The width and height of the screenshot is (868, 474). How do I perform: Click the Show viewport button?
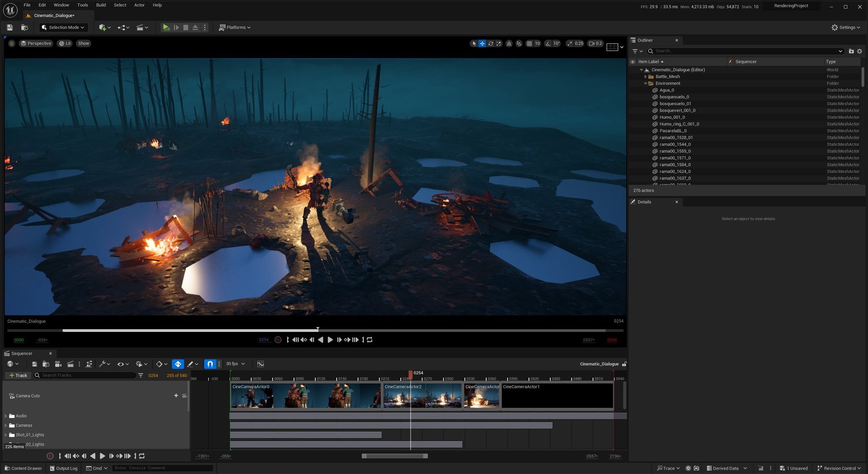(x=84, y=43)
